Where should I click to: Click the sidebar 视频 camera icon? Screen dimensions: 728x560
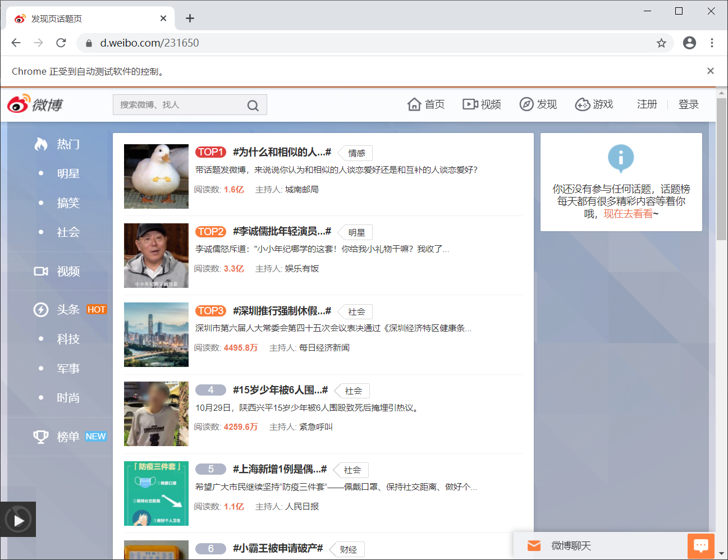[x=40, y=272]
